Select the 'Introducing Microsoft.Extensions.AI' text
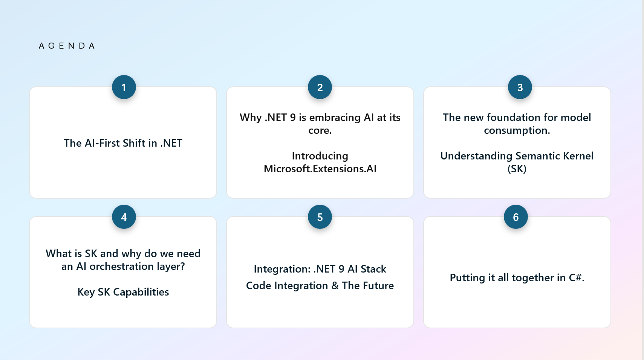 coord(320,162)
